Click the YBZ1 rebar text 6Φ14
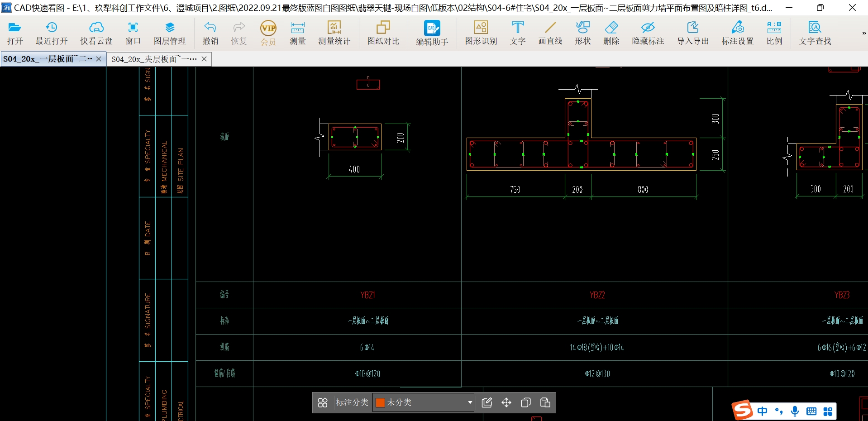The width and height of the screenshot is (868, 421). 367,348
